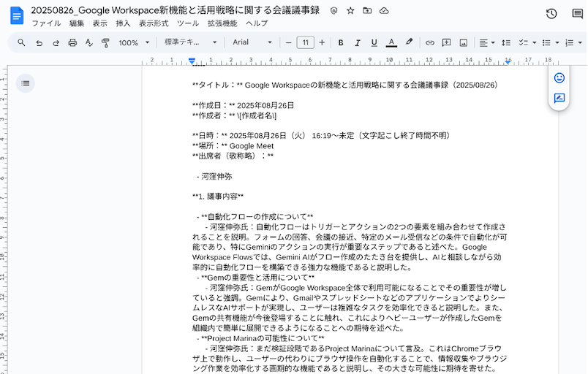
Task: Open the 表示 menu
Action: coord(100,23)
